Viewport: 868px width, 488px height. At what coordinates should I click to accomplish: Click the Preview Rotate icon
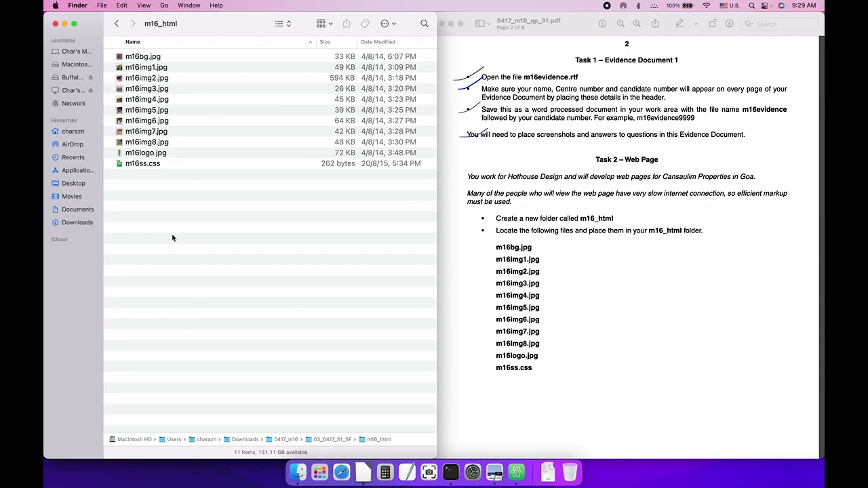point(713,24)
